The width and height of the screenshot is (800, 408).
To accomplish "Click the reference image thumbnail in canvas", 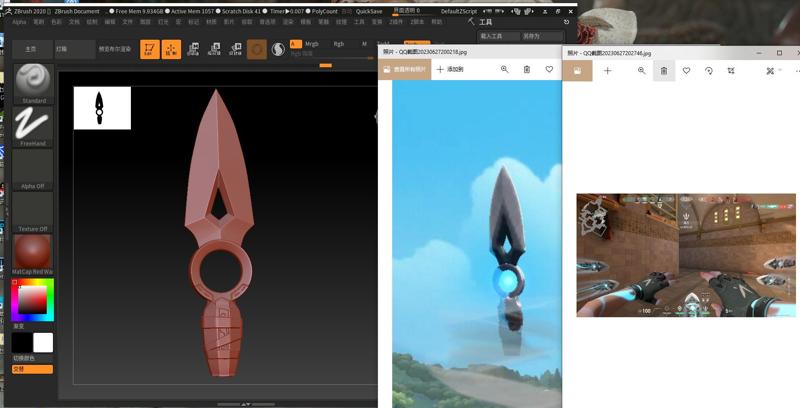I will 102,108.
